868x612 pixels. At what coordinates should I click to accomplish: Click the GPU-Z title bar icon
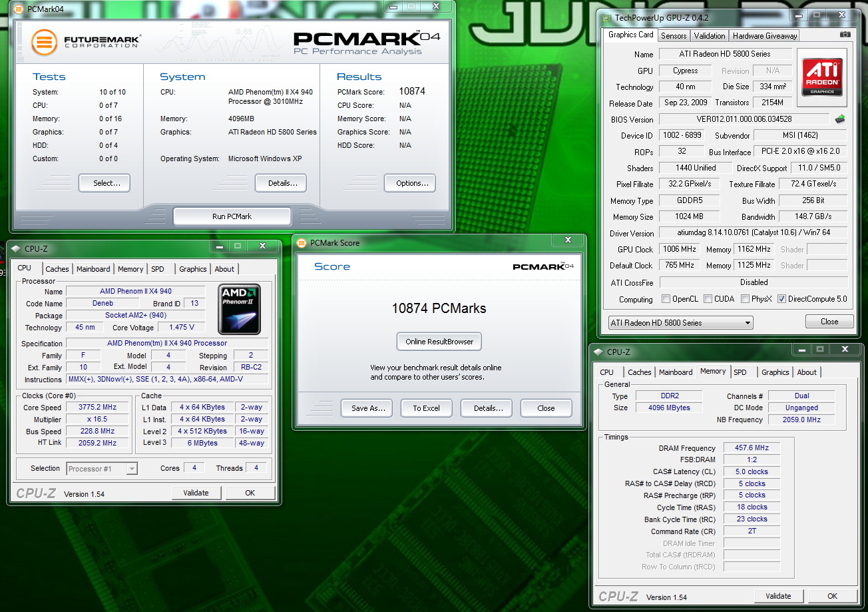(605, 17)
